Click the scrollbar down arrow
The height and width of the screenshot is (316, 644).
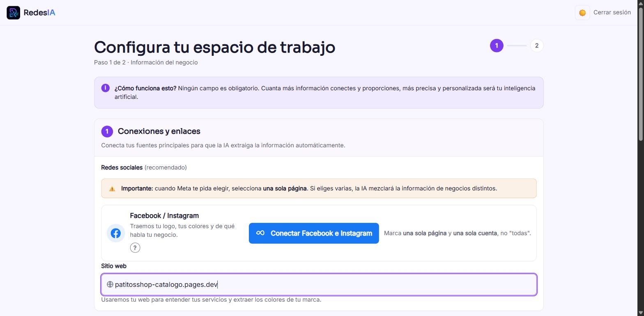641,313
